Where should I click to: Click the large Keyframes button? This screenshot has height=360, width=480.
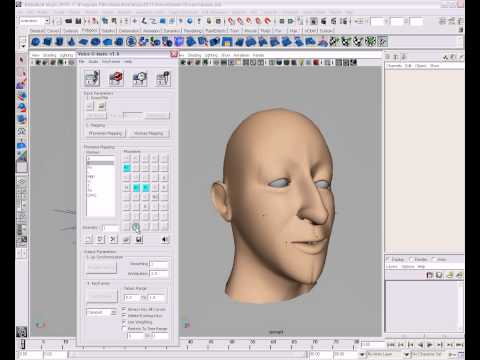(102, 296)
